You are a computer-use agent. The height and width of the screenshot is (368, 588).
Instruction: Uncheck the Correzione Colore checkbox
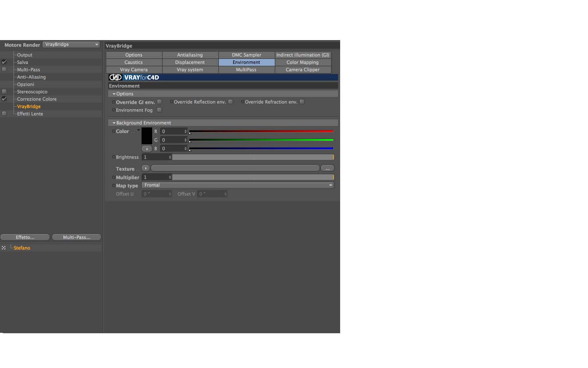point(4,99)
